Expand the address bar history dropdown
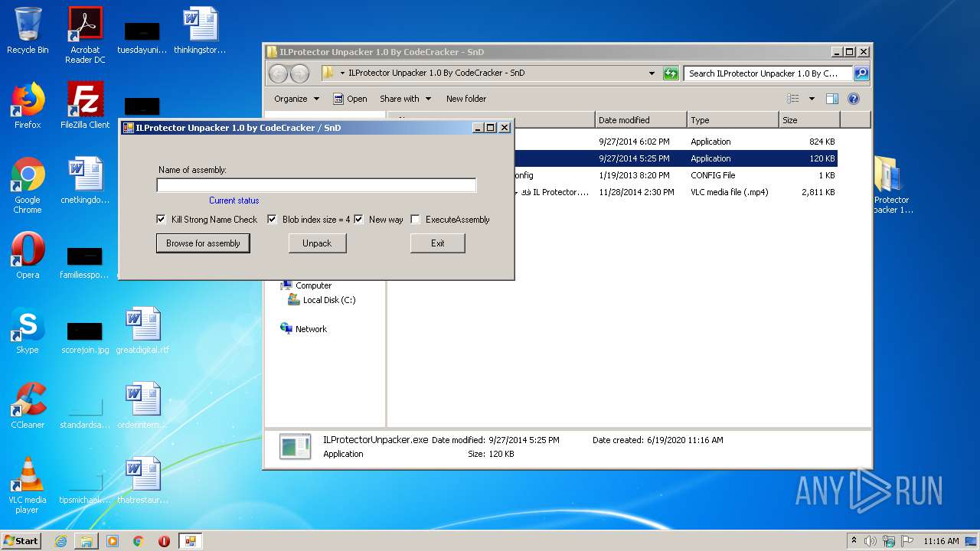This screenshot has width=980, height=551. 652,73
